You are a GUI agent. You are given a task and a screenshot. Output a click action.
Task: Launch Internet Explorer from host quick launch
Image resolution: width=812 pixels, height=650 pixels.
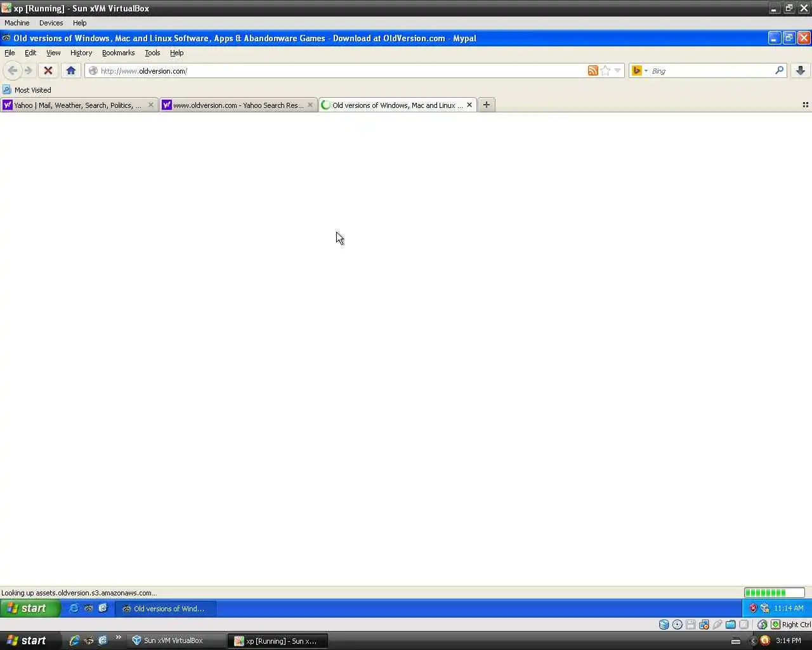(x=74, y=640)
